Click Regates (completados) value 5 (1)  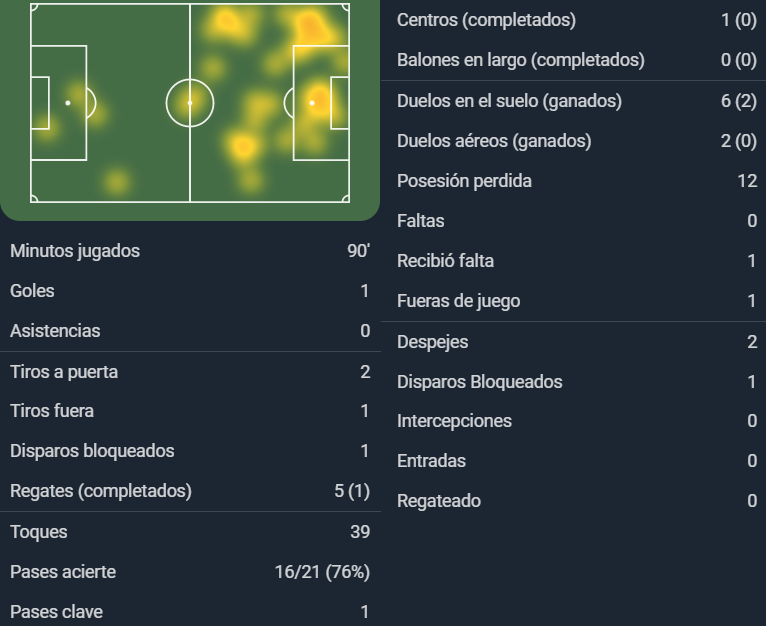(352, 491)
